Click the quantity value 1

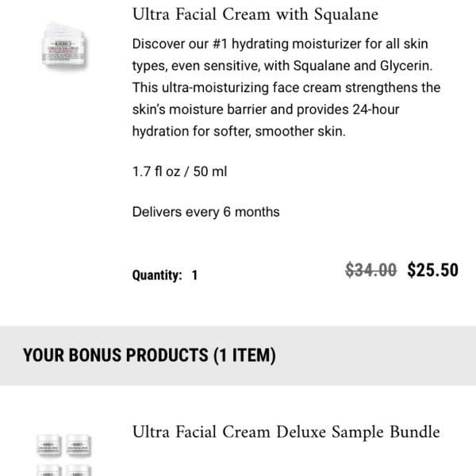pos(194,275)
